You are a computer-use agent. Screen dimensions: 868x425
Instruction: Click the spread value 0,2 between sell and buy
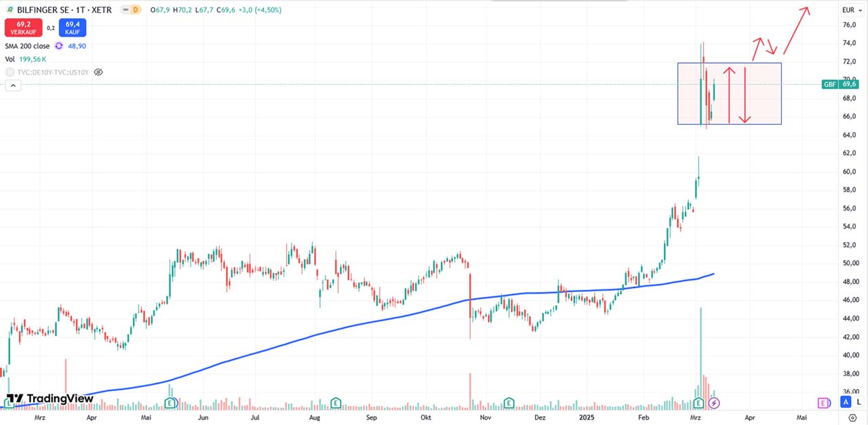point(51,28)
